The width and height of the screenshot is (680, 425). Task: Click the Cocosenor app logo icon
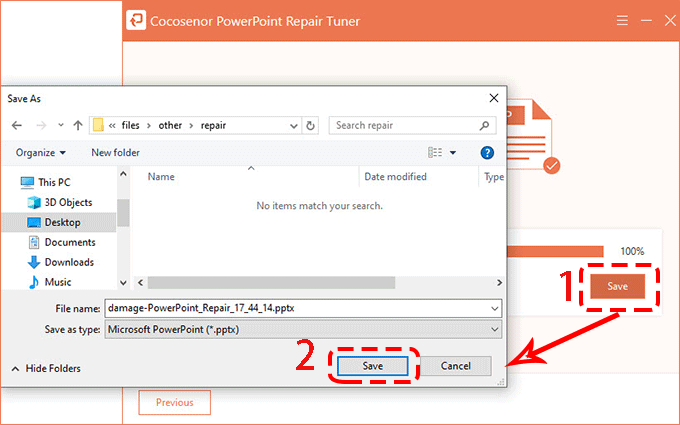(136, 20)
